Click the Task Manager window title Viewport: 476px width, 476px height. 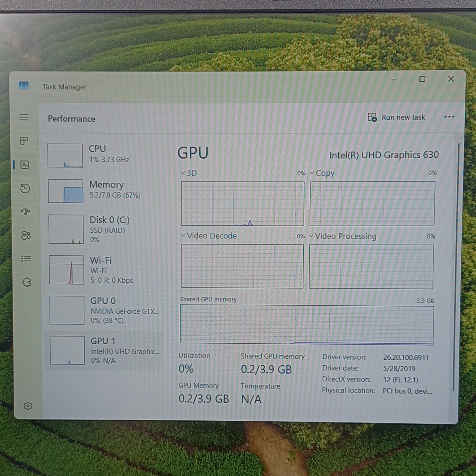pyautogui.click(x=65, y=87)
